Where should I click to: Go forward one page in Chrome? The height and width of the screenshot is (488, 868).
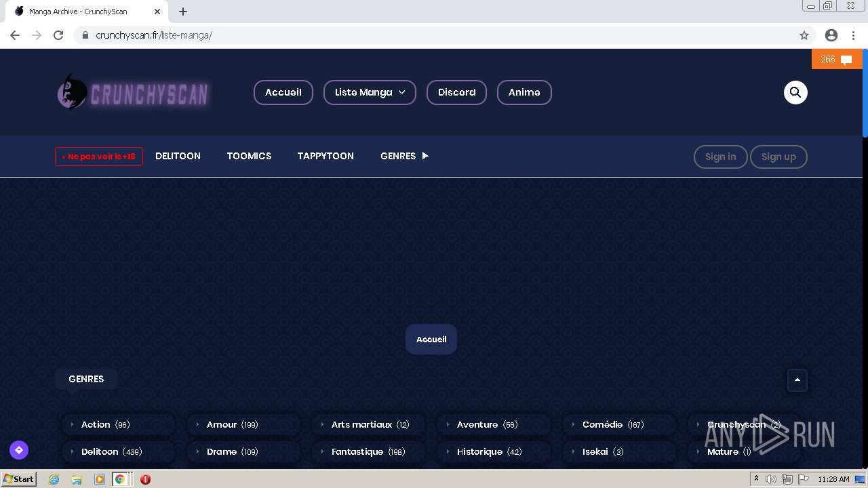pyautogui.click(x=37, y=35)
